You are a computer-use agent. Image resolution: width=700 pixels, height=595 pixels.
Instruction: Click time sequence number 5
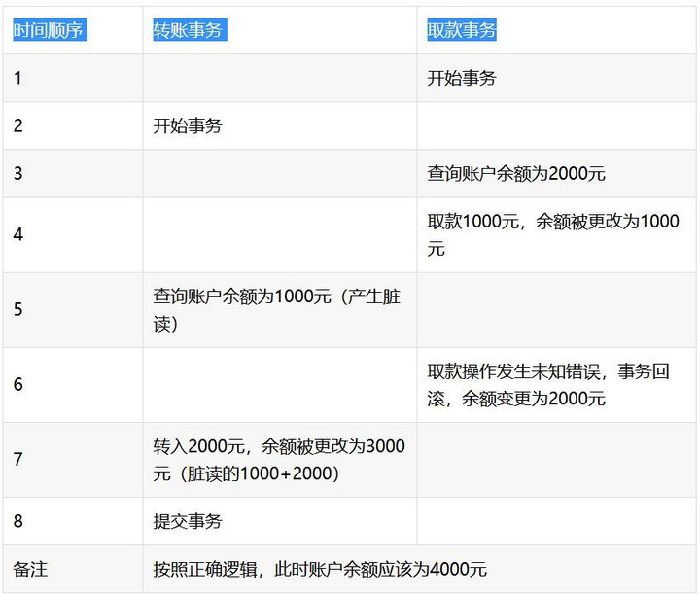tap(18, 310)
